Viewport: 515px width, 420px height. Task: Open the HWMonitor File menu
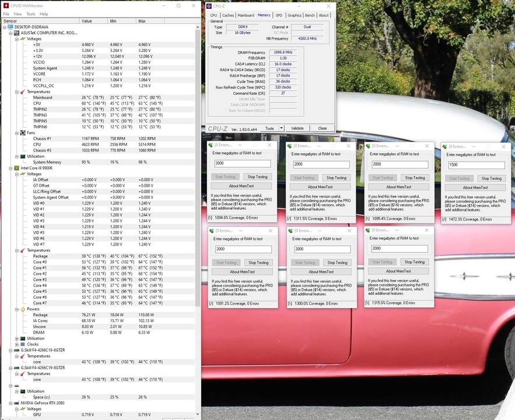tap(6, 14)
